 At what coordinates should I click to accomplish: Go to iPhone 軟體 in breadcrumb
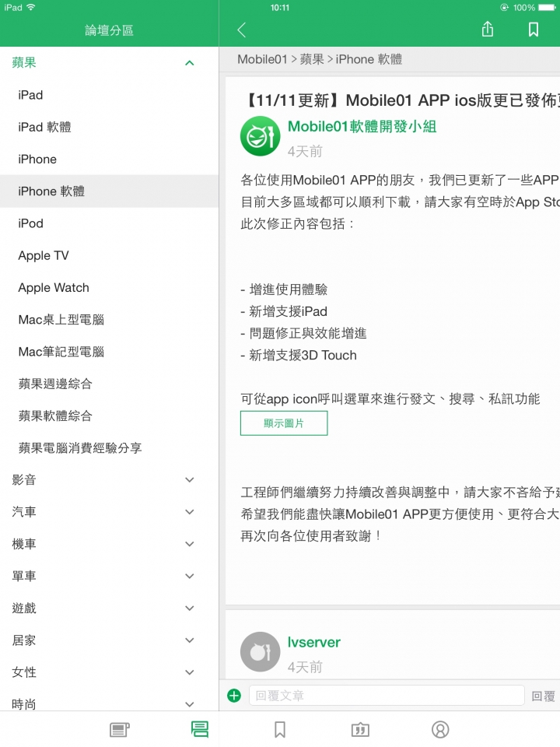[x=369, y=59]
